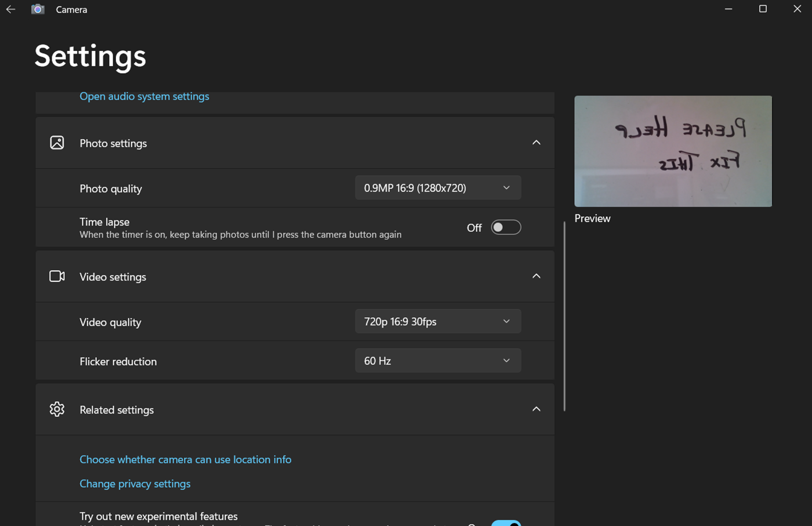Go back using the top-left arrow

pos(10,9)
